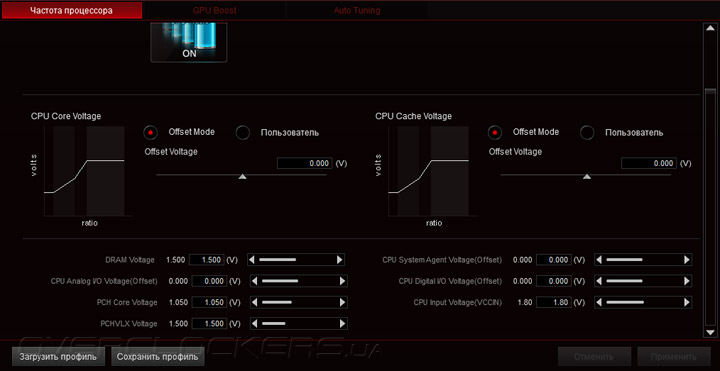The height and width of the screenshot is (371, 720).
Task: Select Offset Mode for CPU Cache Voltage
Action: pos(495,133)
